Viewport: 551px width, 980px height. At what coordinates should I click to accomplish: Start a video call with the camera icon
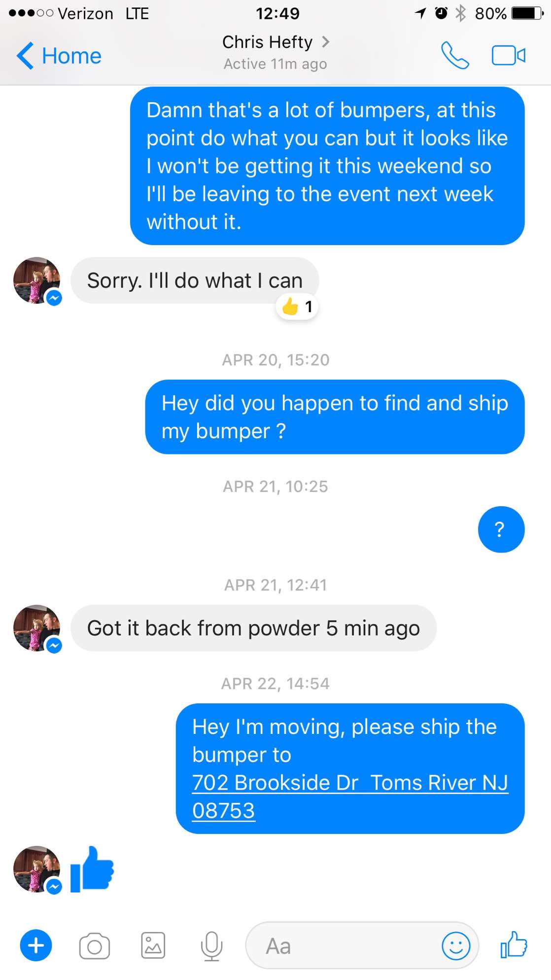pos(509,55)
